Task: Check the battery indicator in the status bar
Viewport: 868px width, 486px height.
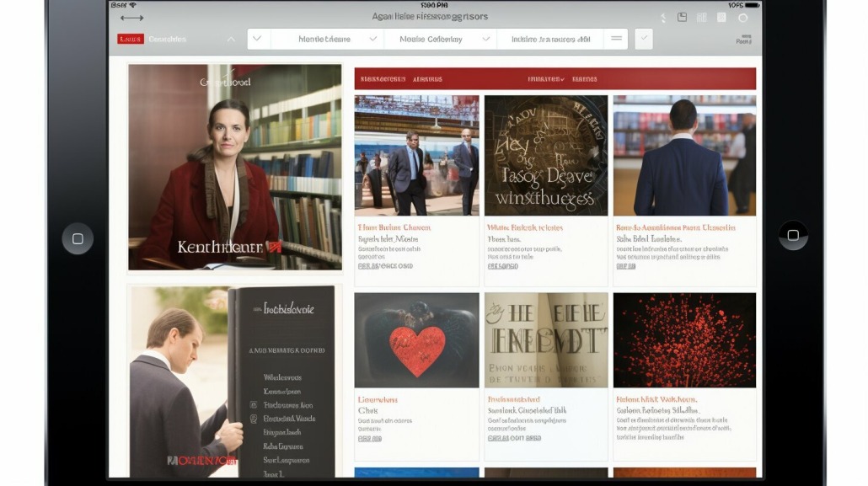Action: click(x=752, y=5)
